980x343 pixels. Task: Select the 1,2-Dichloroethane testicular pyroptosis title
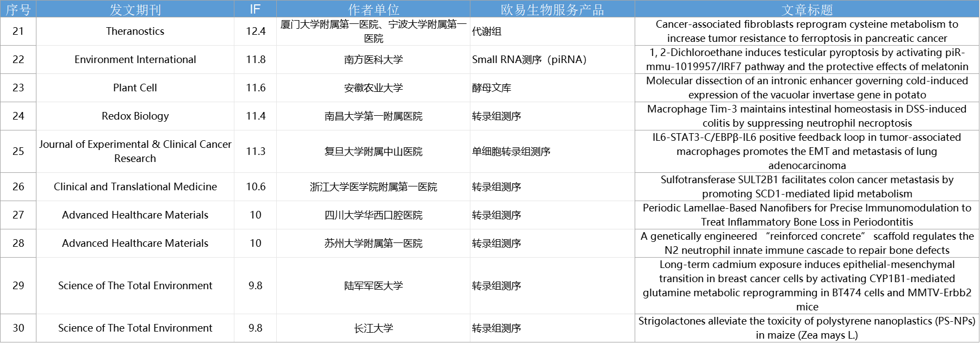point(807,59)
